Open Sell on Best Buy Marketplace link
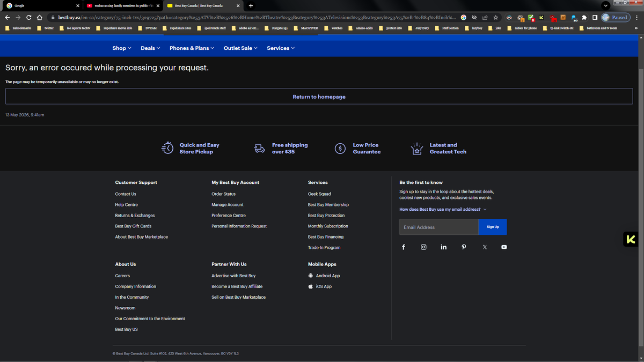 pyautogui.click(x=238, y=297)
